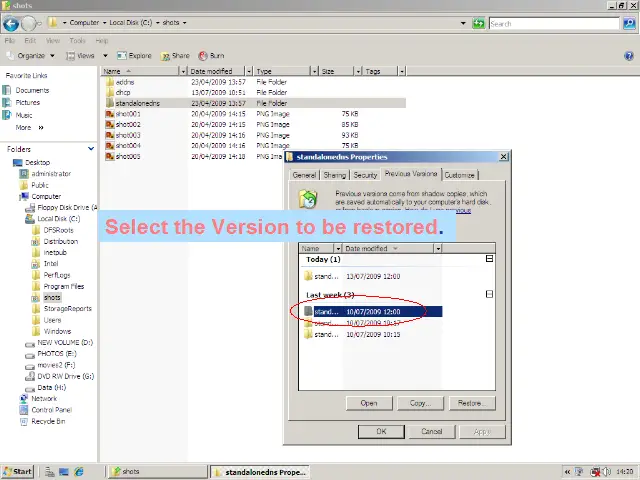
Task: Open Name column filter dropdown in file list
Action: pos(183,71)
